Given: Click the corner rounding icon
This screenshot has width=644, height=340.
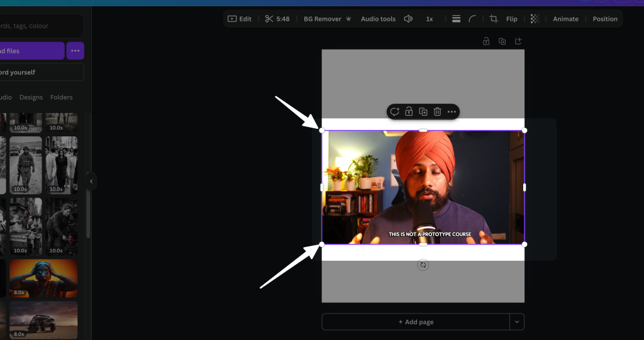Looking at the screenshot, I should coord(472,19).
